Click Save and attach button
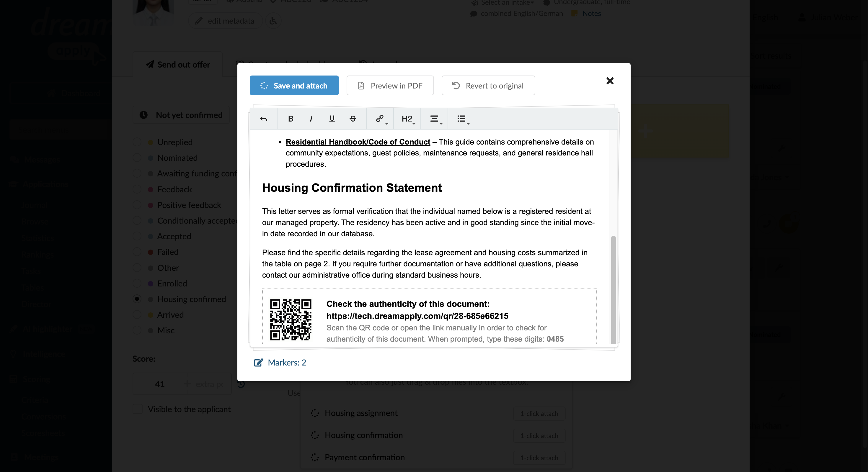This screenshot has width=868, height=472. click(294, 86)
